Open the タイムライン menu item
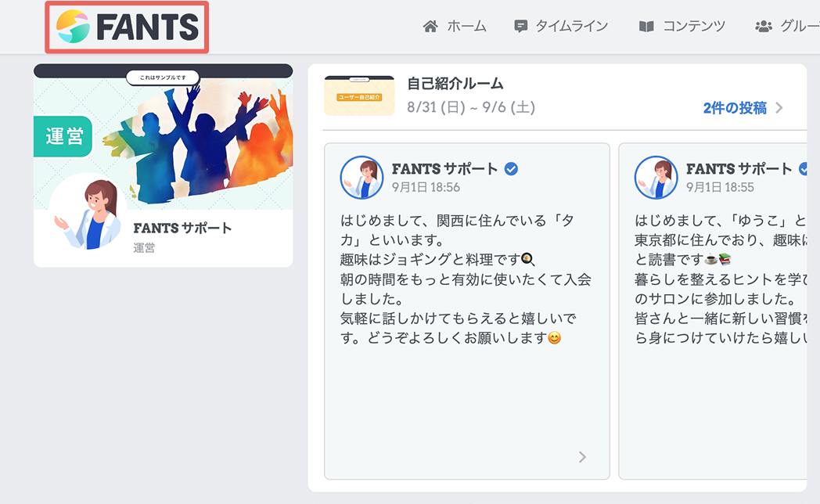820x504 pixels. pyautogui.click(x=572, y=26)
